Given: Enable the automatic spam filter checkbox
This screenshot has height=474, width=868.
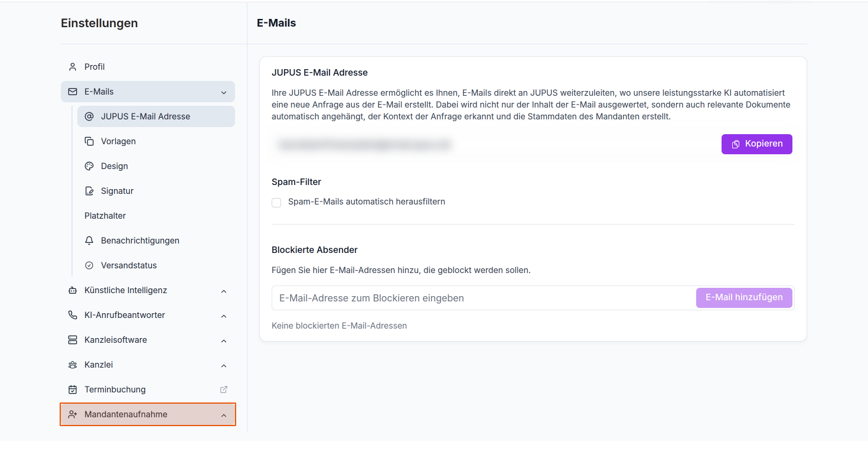Looking at the screenshot, I should [276, 203].
